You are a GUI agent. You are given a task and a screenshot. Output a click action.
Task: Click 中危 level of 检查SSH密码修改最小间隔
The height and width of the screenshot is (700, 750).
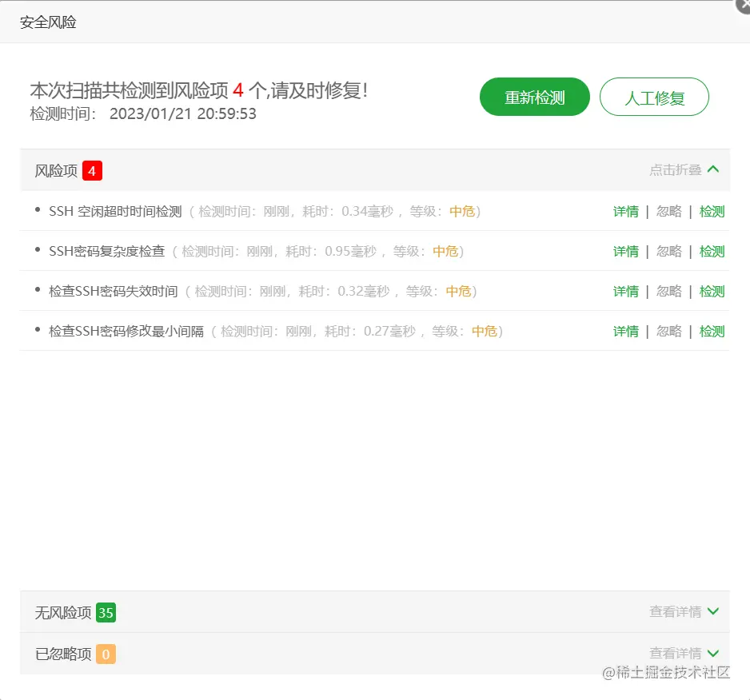click(x=484, y=332)
